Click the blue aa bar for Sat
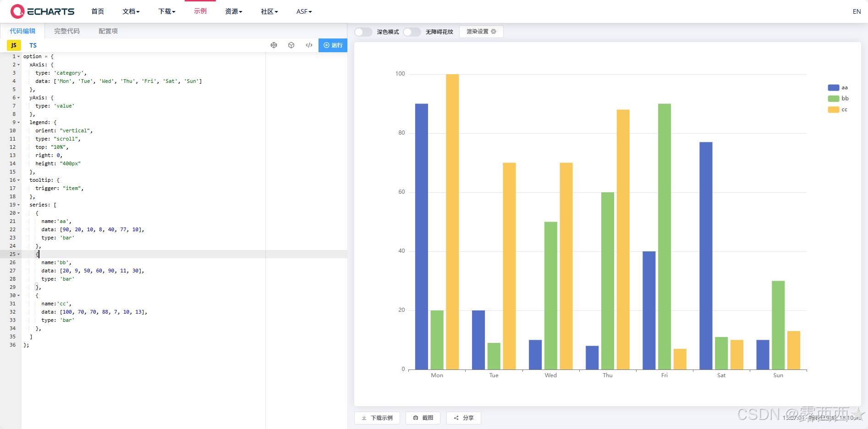This screenshot has width=868, height=429. 706,256
